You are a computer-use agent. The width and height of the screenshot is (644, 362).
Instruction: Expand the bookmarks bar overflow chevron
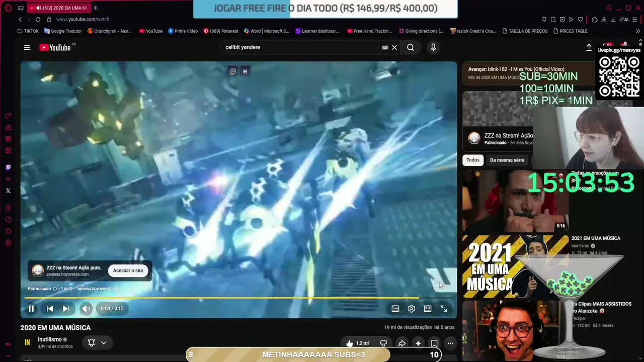tap(638, 31)
